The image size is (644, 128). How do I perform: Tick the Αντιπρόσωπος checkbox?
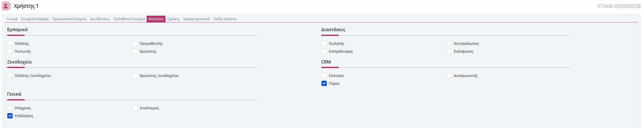click(449, 44)
